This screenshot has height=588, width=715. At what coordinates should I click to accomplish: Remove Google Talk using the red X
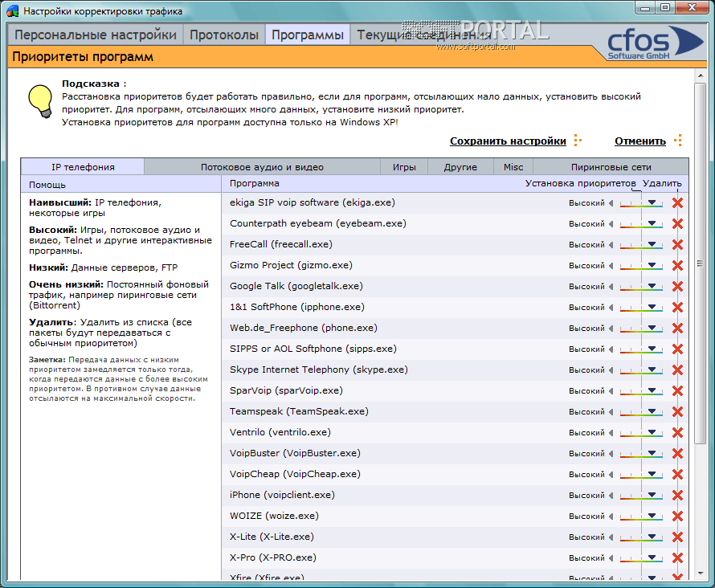click(x=677, y=286)
